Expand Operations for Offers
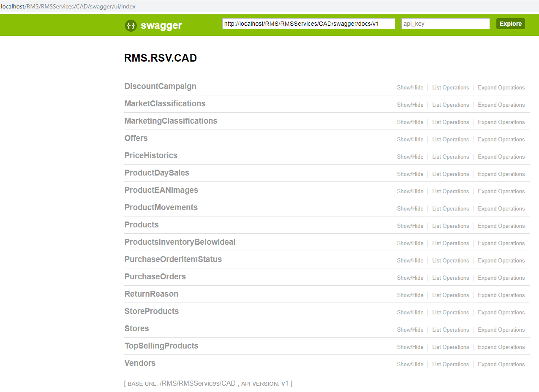539x392 pixels. pos(501,140)
